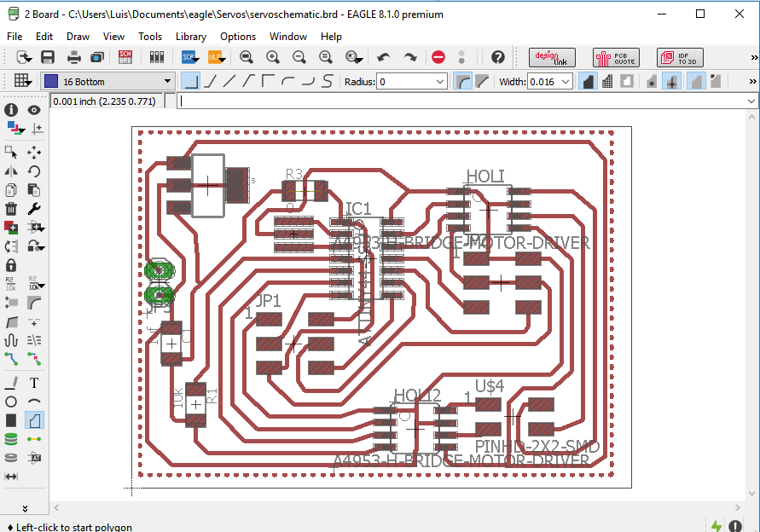Viewport: 760px width, 532px height.
Task: Click the red Stop command icon
Action: click(x=438, y=57)
